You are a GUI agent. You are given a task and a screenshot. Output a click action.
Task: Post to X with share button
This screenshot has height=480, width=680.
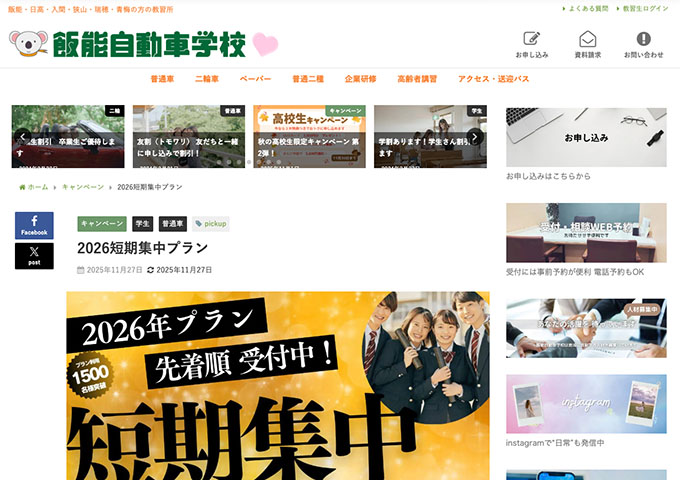coord(34,256)
